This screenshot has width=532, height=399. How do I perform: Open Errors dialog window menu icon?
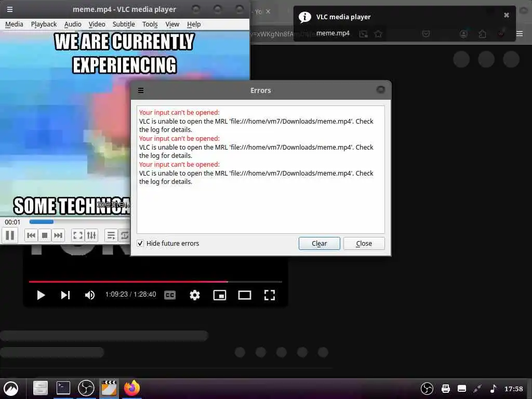coord(141,90)
